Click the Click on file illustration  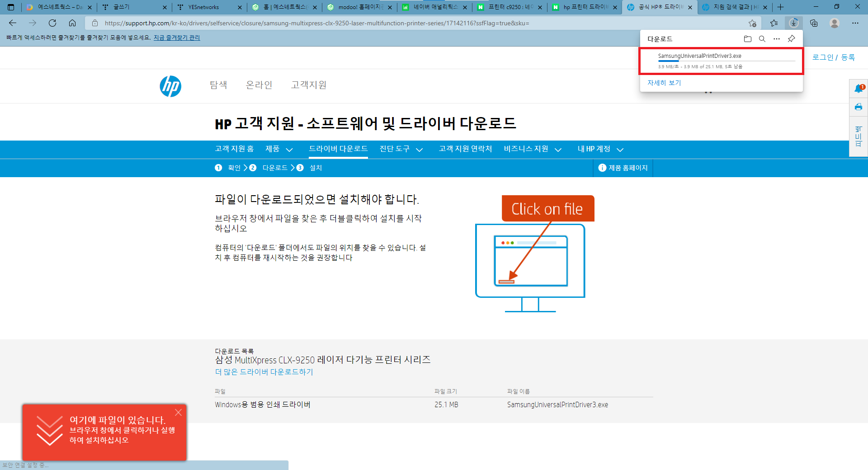click(534, 254)
